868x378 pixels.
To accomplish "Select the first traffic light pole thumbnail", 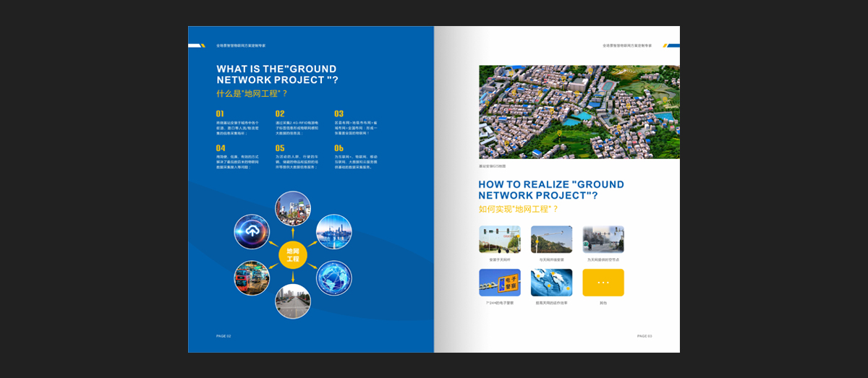I will coord(499,239).
